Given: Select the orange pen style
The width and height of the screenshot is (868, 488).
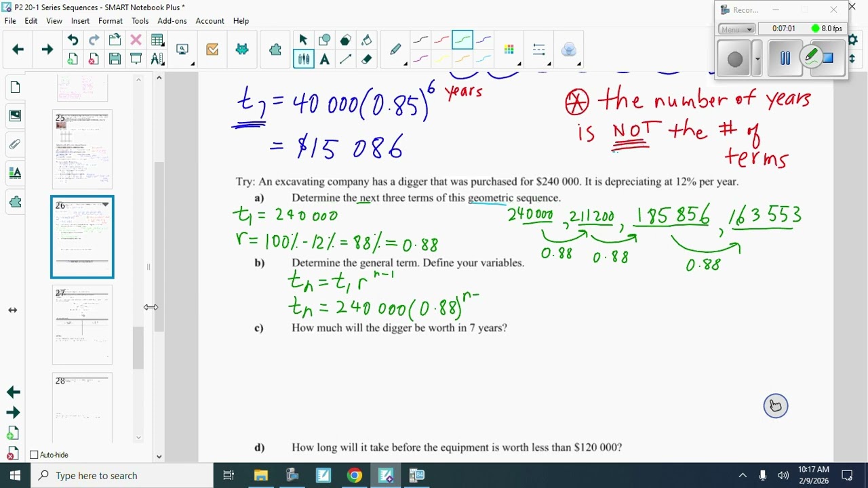Looking at the screenshot, I should (462, 59).
